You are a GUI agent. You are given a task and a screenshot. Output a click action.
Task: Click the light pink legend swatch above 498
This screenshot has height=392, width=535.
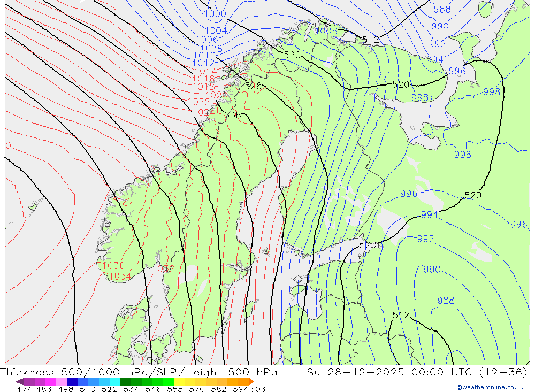(62, 381)
